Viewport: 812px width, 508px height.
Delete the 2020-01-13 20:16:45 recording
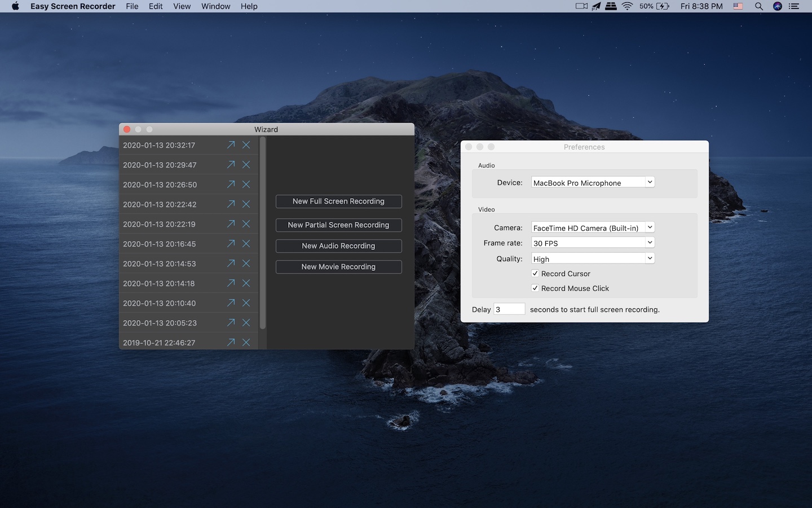(246, 244)
